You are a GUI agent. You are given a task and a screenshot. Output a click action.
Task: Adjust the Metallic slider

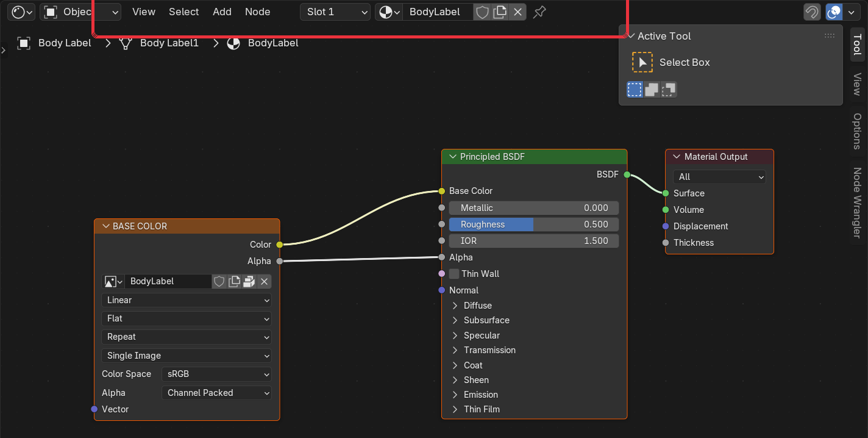click(534, 208)
